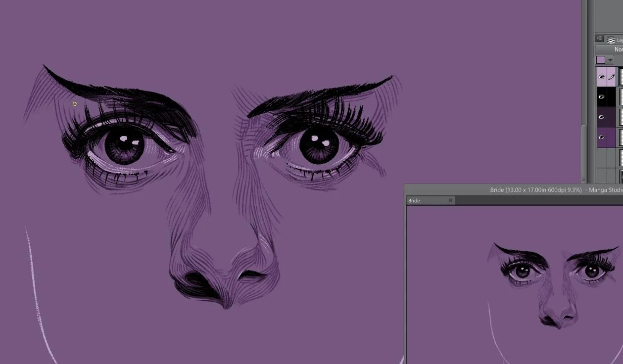The width and height of the screenshot is (623, 364).
Task: Select the Layer palette tab icon
Action: 611,40
